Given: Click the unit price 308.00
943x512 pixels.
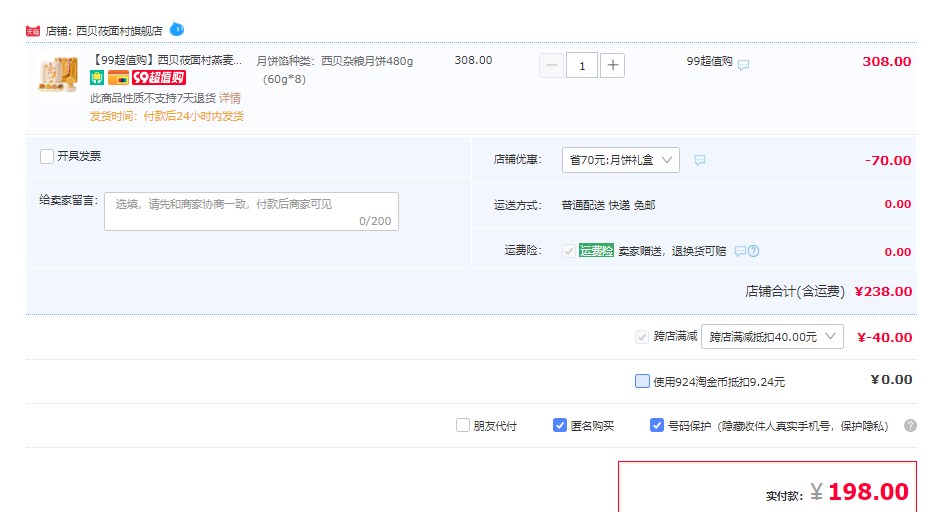Looking at the screenshot, I should point(473,60).
